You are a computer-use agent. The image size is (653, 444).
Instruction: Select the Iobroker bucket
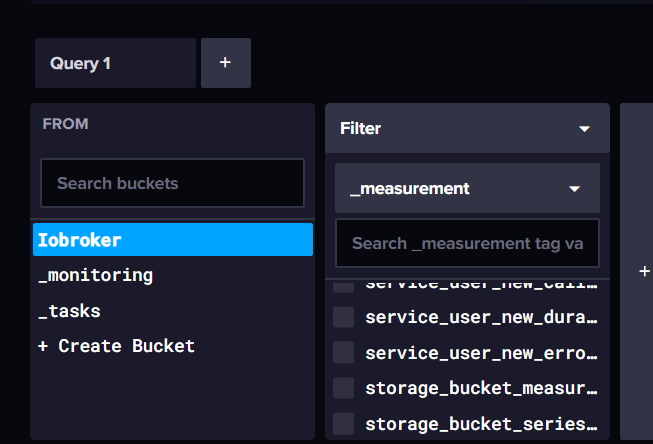coord(172,240)
